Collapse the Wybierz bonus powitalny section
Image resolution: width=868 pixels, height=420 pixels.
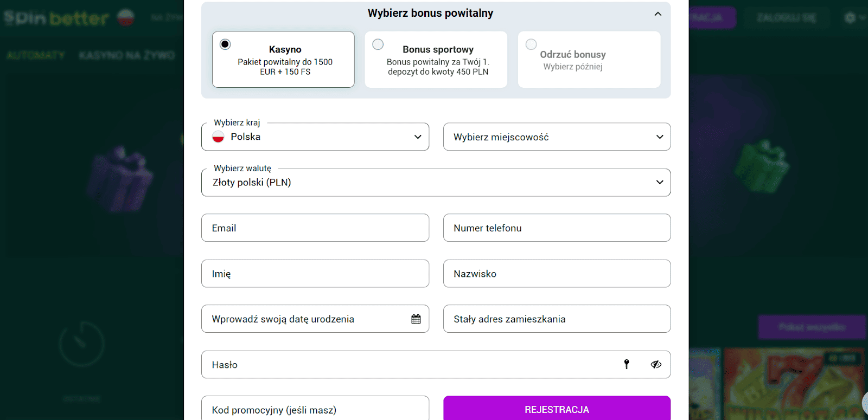(x=658, y=14)
